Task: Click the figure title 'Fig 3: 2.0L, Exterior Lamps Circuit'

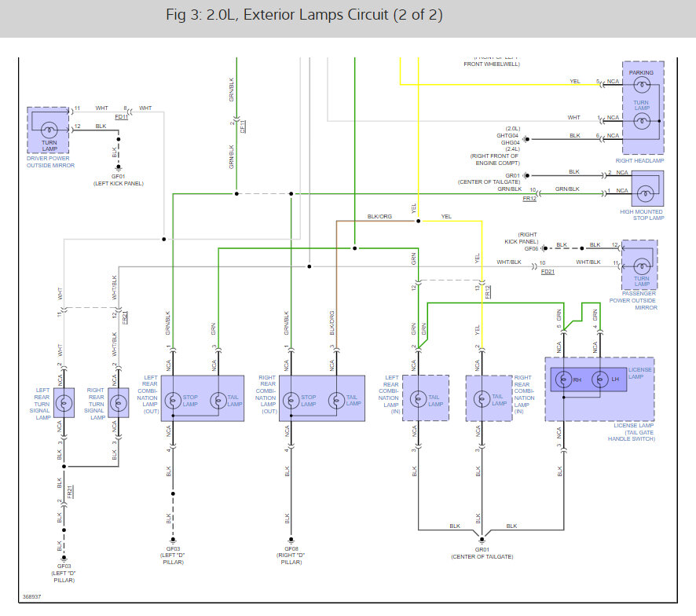Action: [305, 15]
